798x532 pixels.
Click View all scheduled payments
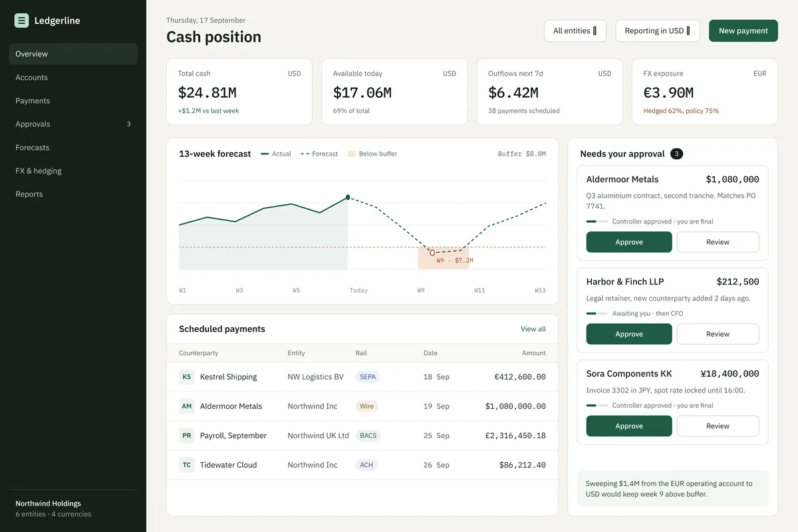(x=533, y=329)
